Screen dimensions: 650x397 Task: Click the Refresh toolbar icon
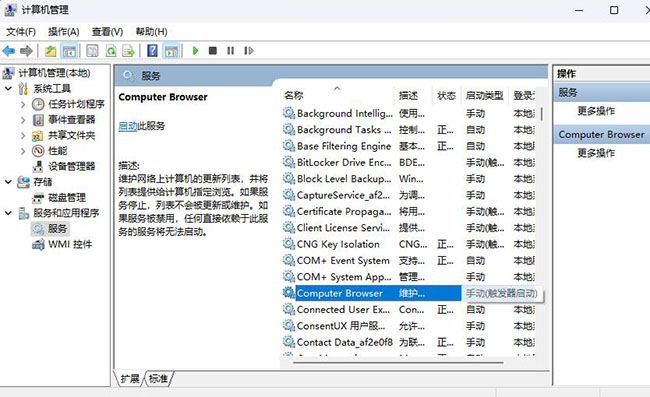[111, 51]
